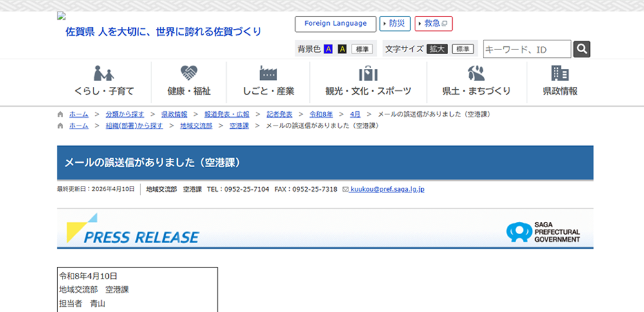
Task: Open the 健康・福祉 heart icon menu
Action: click(189, 81)
